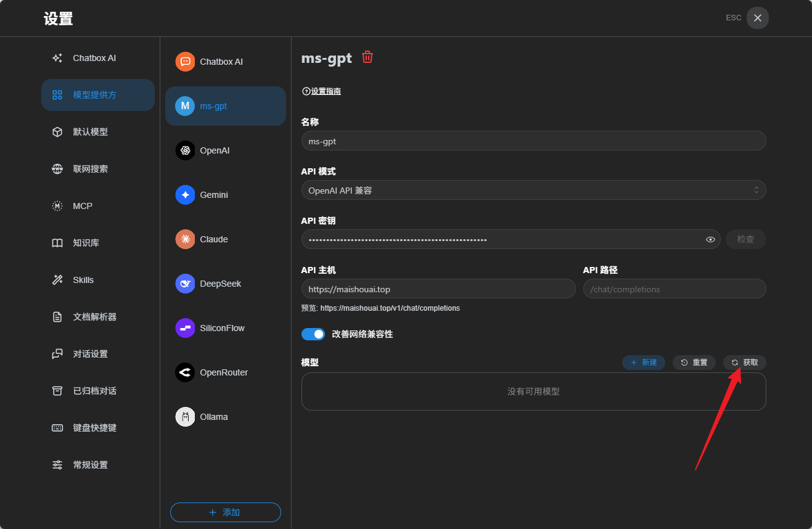Click the 获取 models button
The height and width of the screenshot is (529, 812).
pyautogui.click(x=745, y=363)
